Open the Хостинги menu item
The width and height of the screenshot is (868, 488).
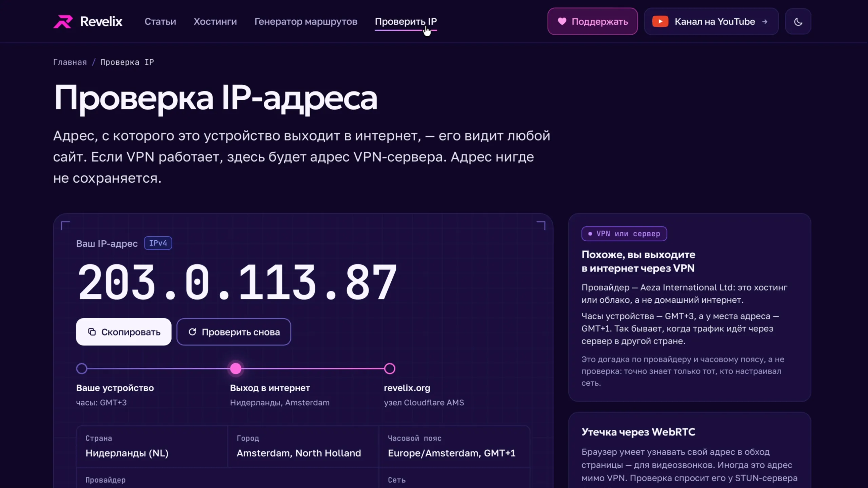tap(215, 21)
